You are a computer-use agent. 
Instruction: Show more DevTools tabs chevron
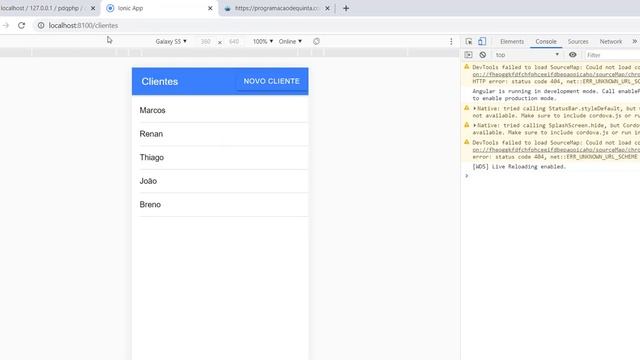coord(635,41)
